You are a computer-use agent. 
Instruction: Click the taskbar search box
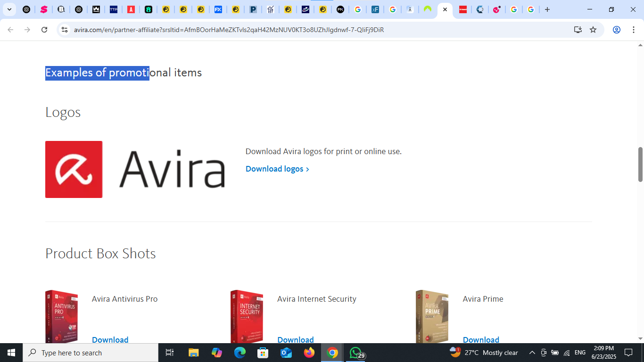(91, 353)
